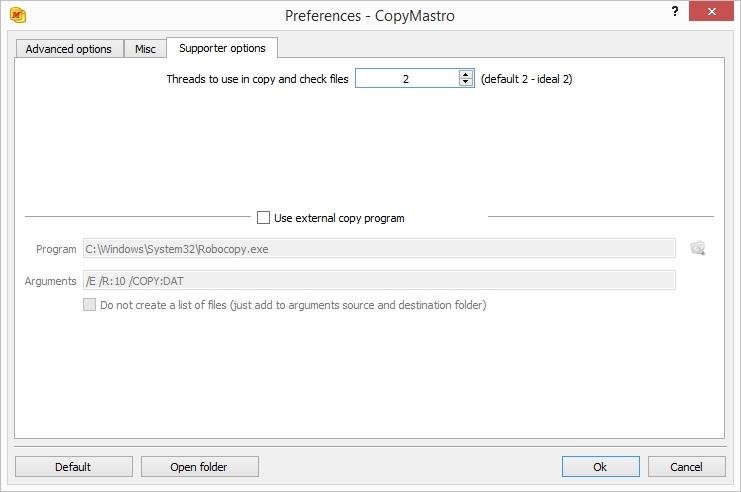Click the "Arguments" label
741x492 pixels.
pos(51,281)
